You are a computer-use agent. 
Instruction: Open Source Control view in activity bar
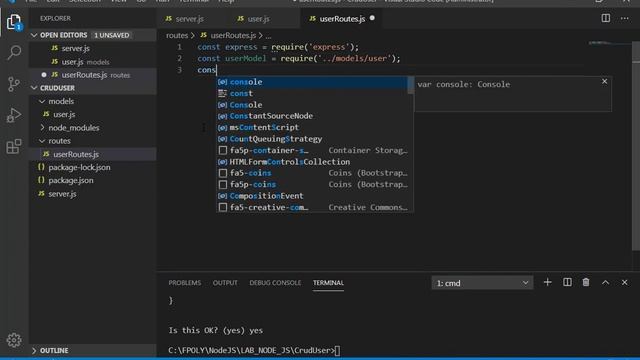[x=14, y=84]
